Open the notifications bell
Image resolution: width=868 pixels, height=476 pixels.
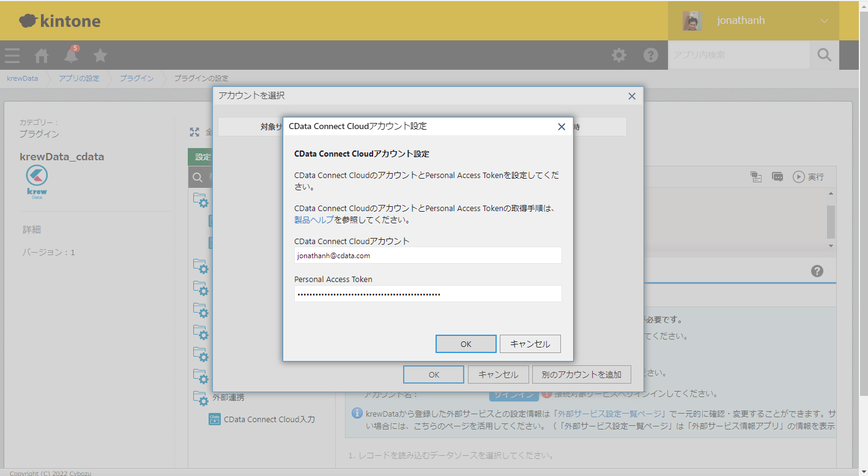tap(72, 55)
